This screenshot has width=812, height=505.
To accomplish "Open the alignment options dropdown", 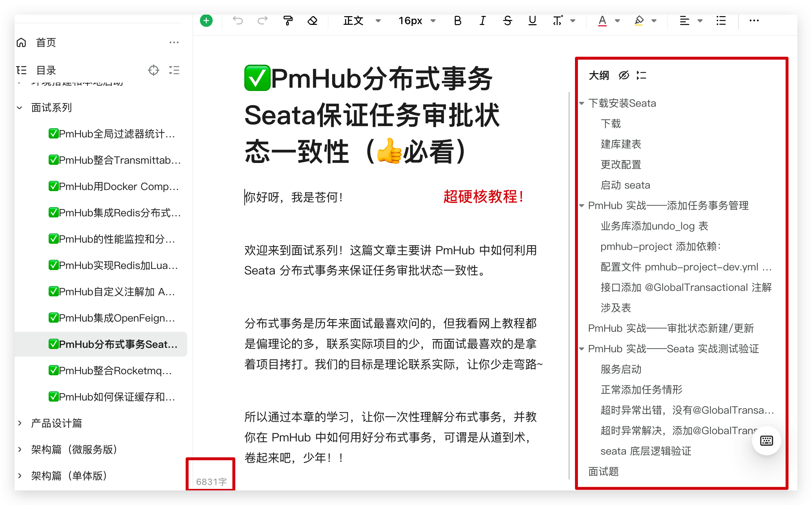I will point(700,21).
